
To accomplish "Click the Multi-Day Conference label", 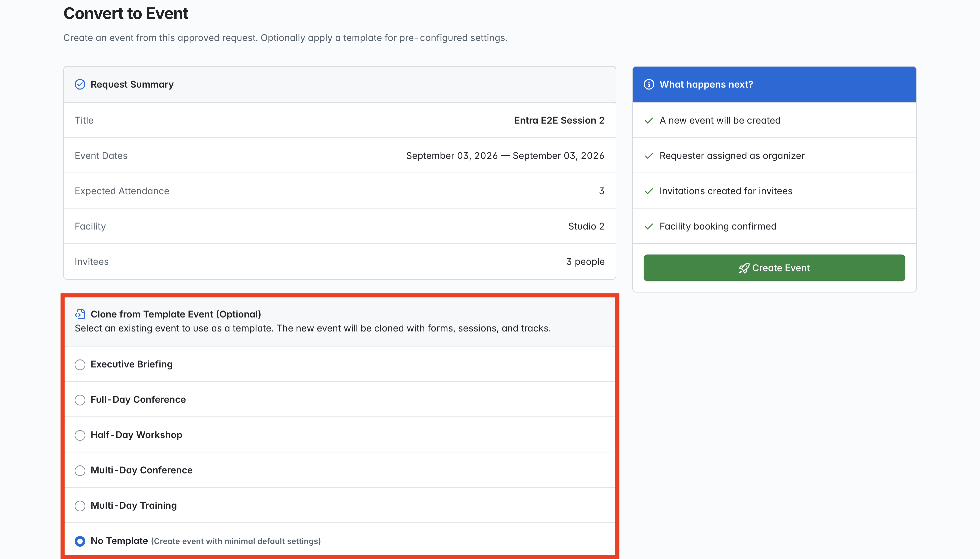I will click(x=141, y=470).
